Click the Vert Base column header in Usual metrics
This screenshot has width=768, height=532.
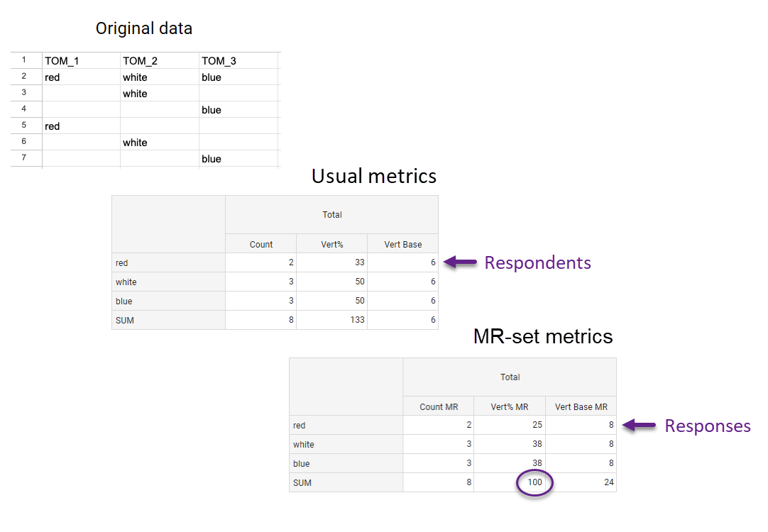pos(402,245)
